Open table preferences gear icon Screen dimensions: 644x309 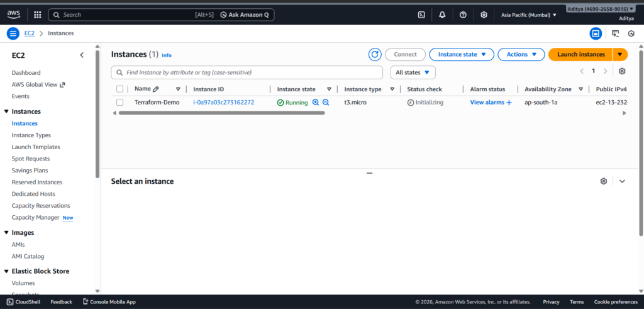pyautogui.click(x=622, y=72)
